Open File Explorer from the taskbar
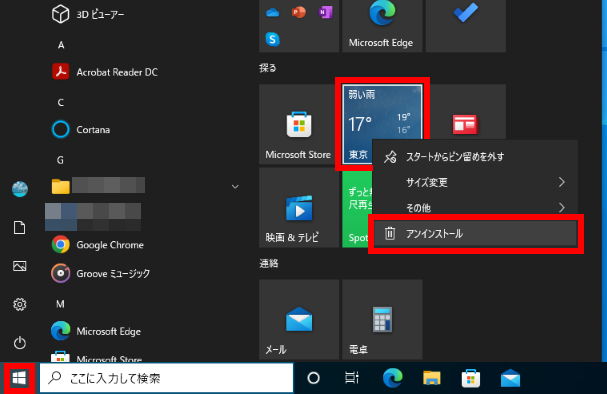The image size is (607, 394). coord(432,378)
